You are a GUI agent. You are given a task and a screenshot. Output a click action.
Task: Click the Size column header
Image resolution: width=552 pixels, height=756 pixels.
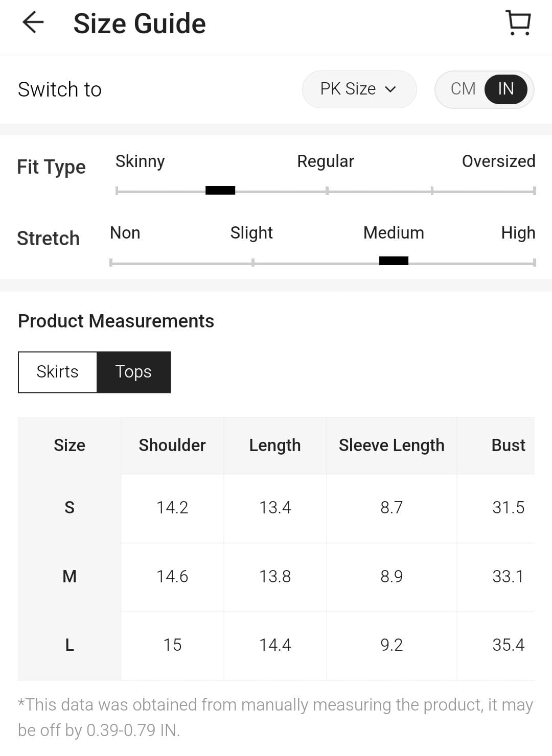(x=70, y=445)
